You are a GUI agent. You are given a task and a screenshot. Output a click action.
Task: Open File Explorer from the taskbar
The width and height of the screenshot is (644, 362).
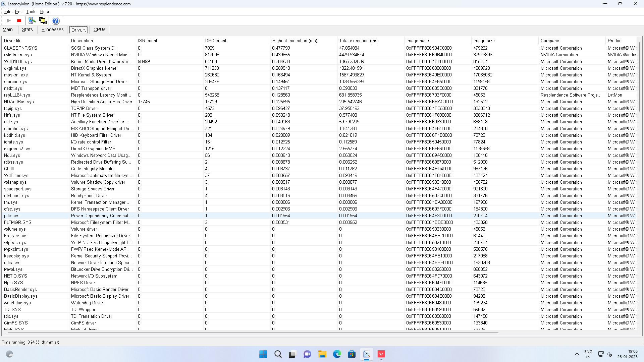tap(322, 354)
